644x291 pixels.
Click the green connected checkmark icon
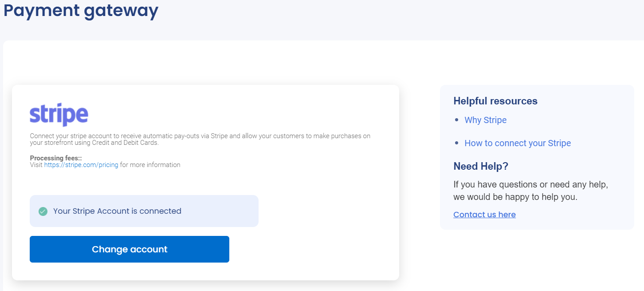43,211
